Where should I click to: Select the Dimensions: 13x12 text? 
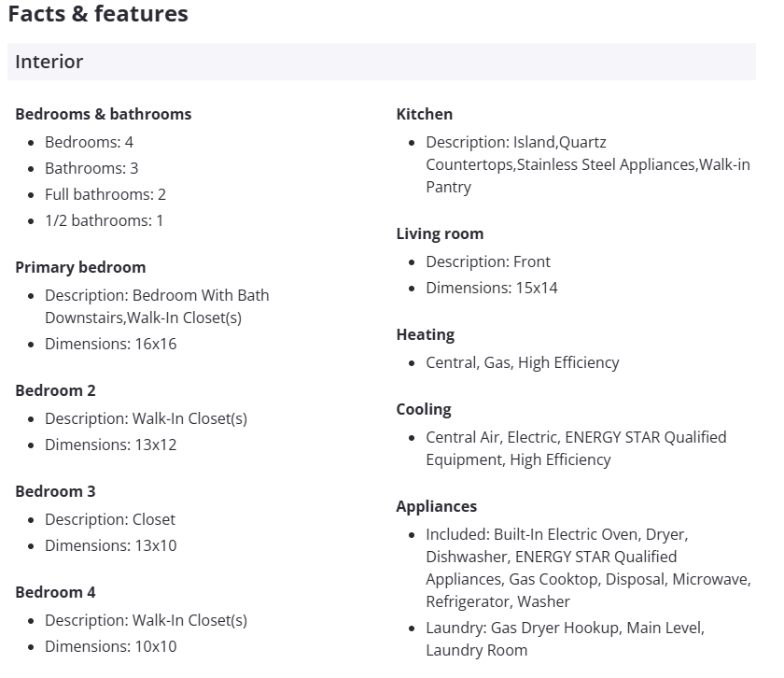[x=110, y=445]
